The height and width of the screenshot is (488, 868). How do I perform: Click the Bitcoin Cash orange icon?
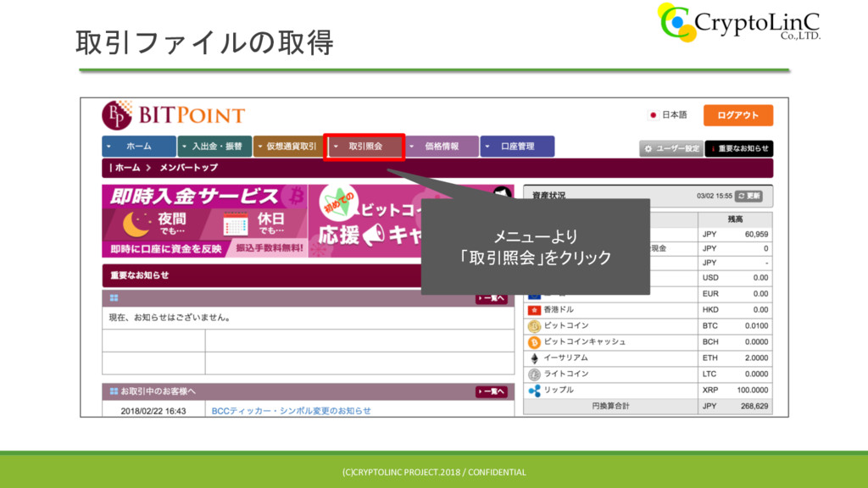pyautogui.click(x=534, y=342)
